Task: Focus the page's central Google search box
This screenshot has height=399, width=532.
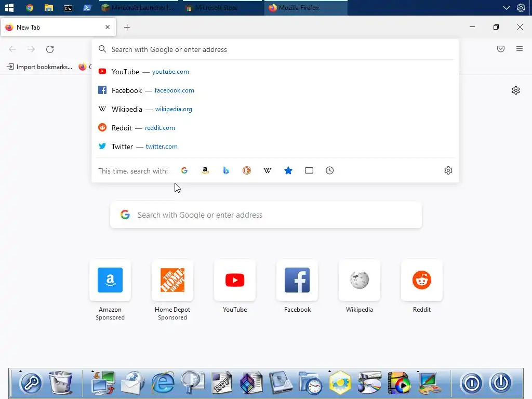Action: [266, 215]
